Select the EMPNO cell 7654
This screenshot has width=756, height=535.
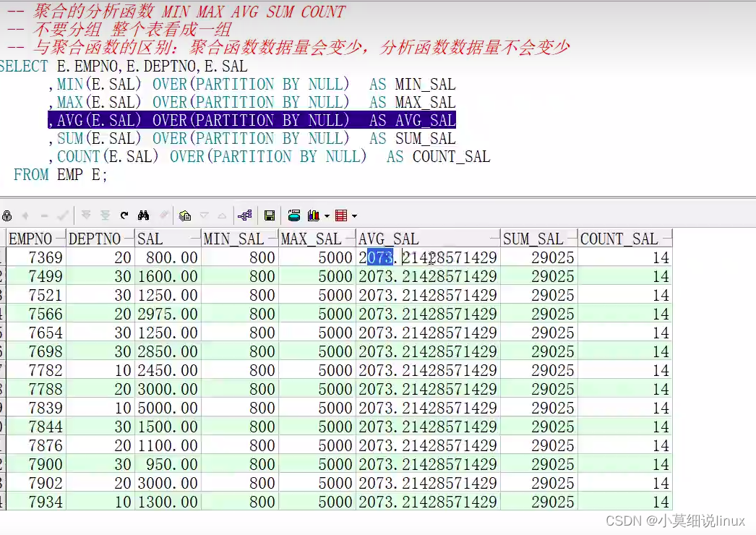click(x=36, y=333)
